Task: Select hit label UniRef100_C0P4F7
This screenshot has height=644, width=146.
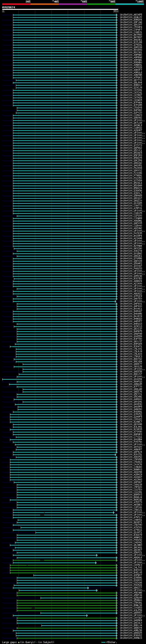Action: (131, 30)
